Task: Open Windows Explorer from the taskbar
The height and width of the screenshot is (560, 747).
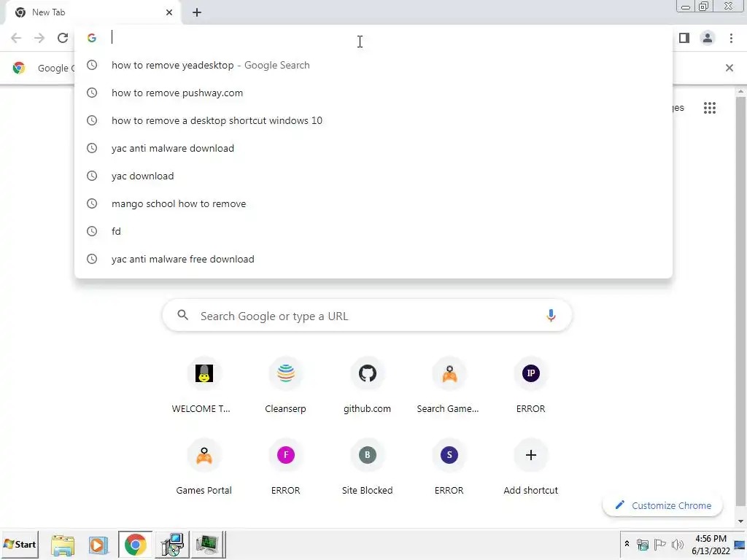Action: point(63,544)
